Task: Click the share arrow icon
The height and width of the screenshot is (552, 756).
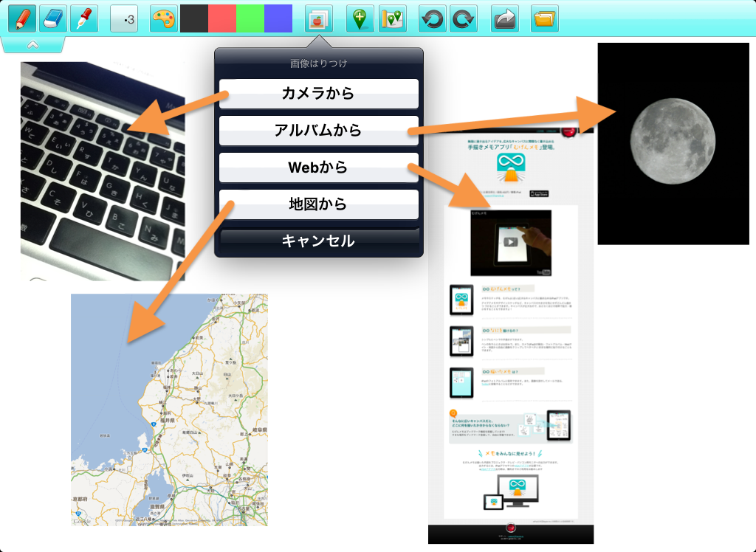Action: 505,18
